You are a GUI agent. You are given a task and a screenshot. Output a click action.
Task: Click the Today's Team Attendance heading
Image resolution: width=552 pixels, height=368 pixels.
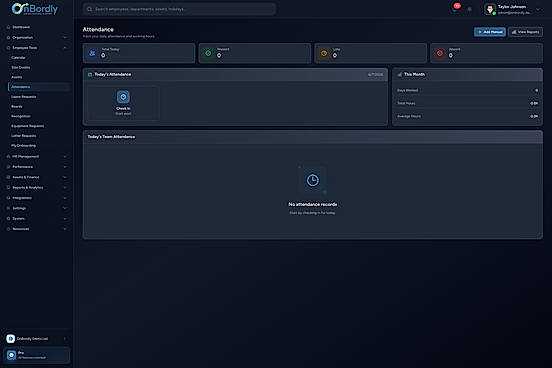pyautogui.click(x=111, y=137)
